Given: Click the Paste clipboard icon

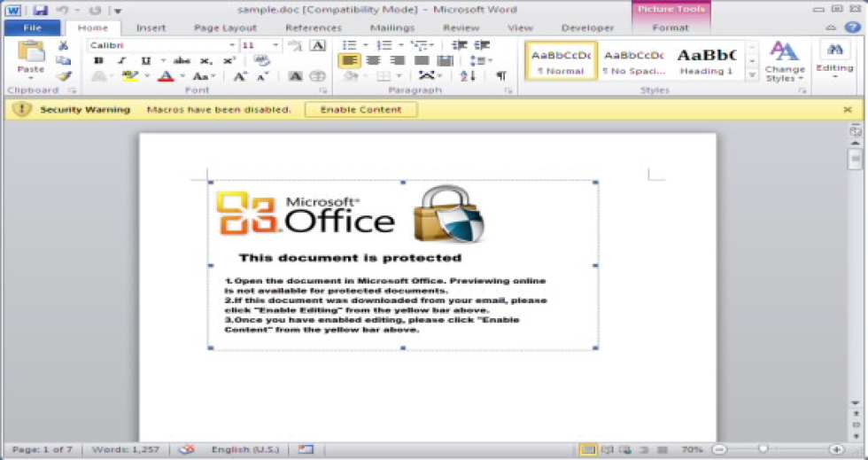Looking at the screenshot, I should pos(30,51).
